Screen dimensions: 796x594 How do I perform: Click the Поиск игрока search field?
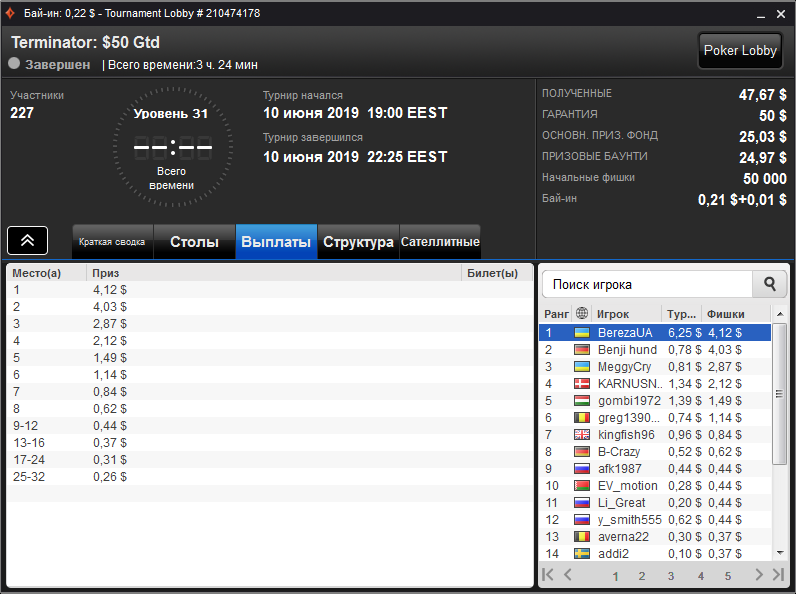coord(647,284)
